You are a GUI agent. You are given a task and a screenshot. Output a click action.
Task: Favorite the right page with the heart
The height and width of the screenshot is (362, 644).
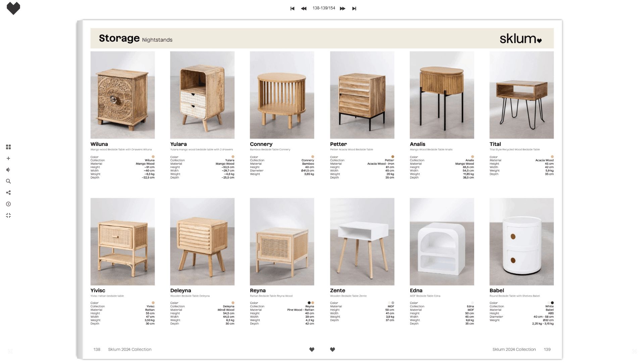tap(332, 349)
